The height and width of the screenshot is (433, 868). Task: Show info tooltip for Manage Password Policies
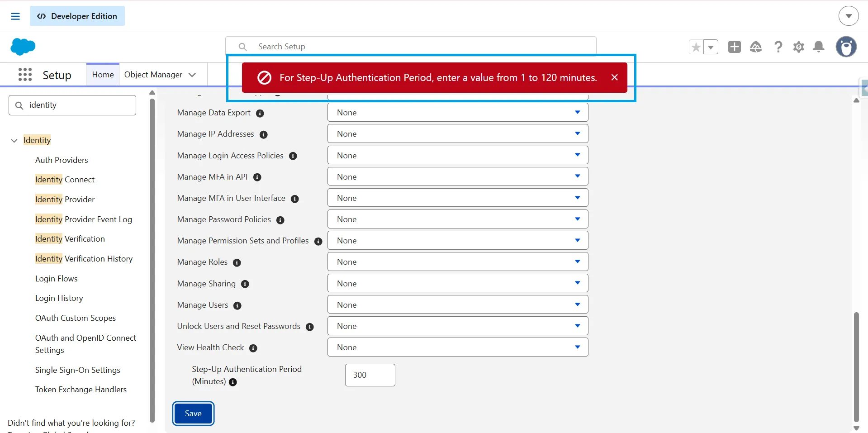280,220
